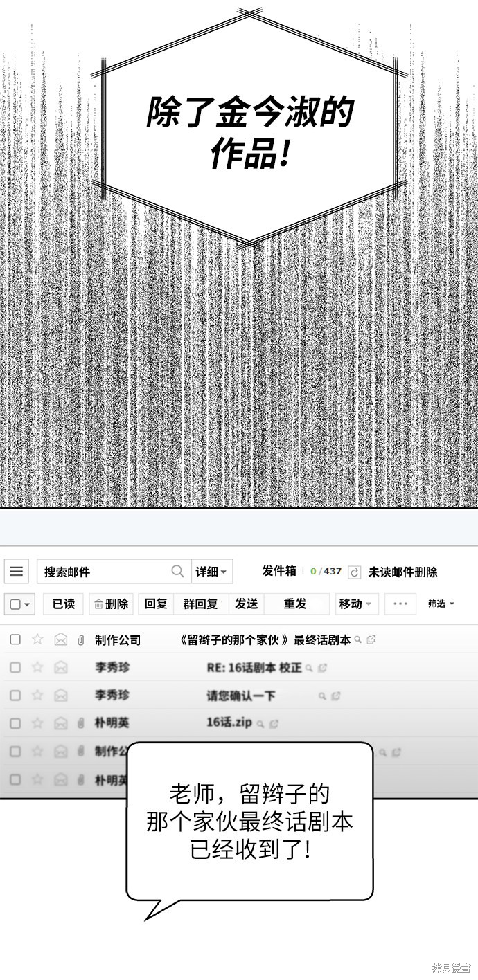Click the envelope icon on the 请您确认一下 row
This screenshot has height=980, width=478.
pos(61,696)
